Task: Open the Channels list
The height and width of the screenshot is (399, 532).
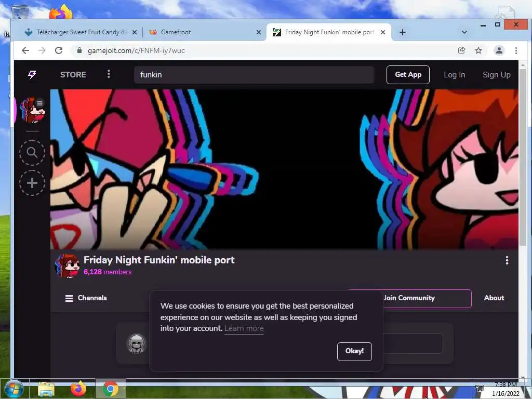Action: [86, 298]
